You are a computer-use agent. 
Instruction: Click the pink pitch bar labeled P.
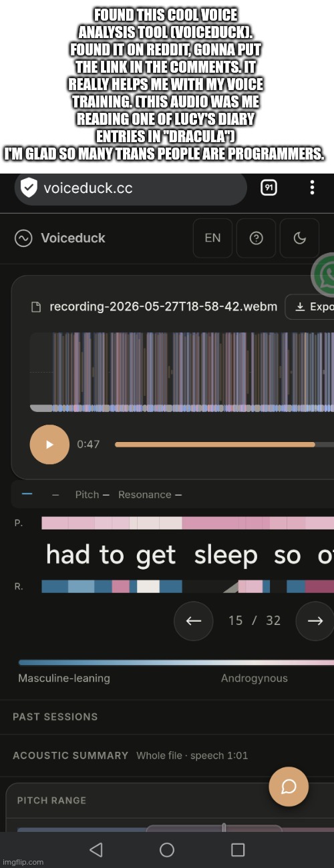click(x=188, y=523)
